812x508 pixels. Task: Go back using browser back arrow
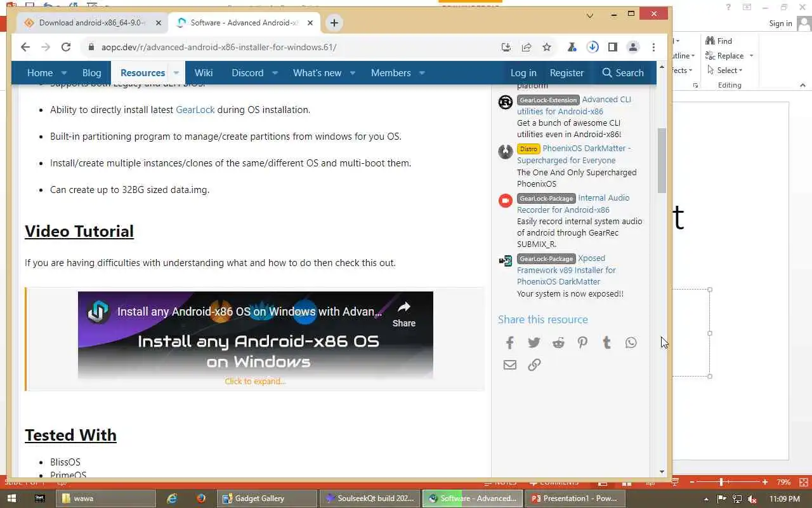tap(25, 47)
